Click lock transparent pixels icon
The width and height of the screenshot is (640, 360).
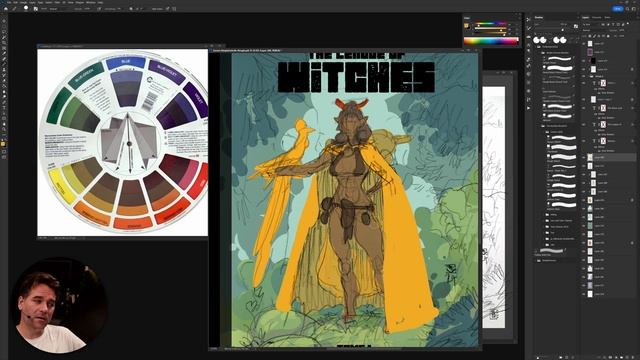(x=589, y=36)
